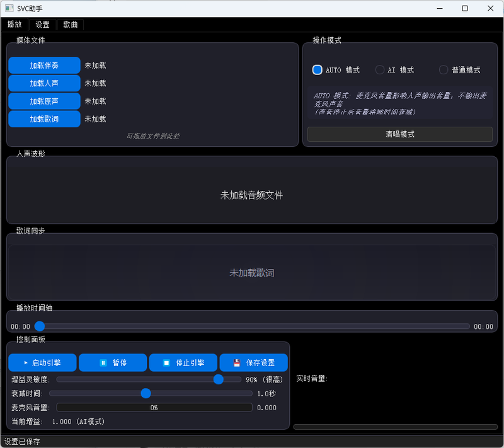Click the 加载人声 button
This screenshot has height=448, width=504.
pyautogui.click(x=44, y=83)
